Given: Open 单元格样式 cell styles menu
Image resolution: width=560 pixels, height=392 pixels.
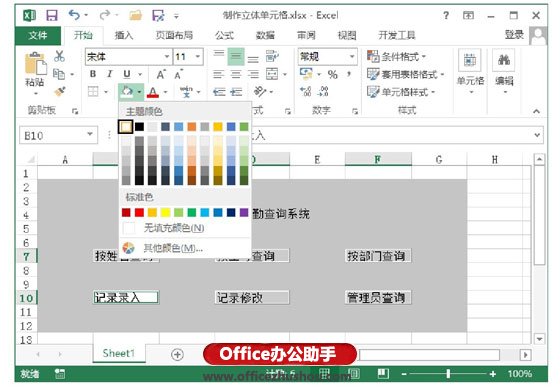Looking at the screenshot, I should (401, 92).
